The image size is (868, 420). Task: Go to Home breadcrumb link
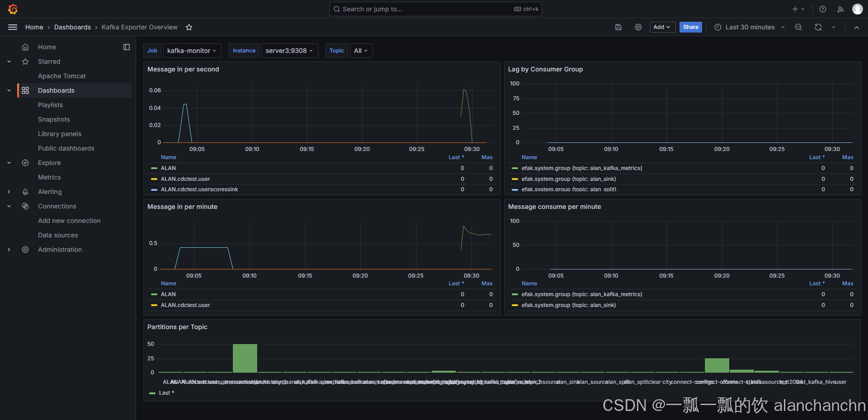coord(34,27)
